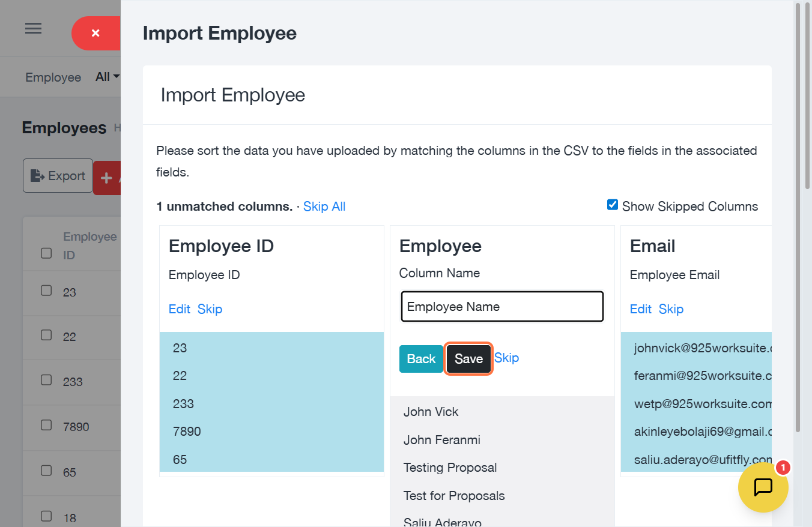Viewport: 812px width, 527px height.
Task: Open the yellow chat widget
Action: click(763, 487)
